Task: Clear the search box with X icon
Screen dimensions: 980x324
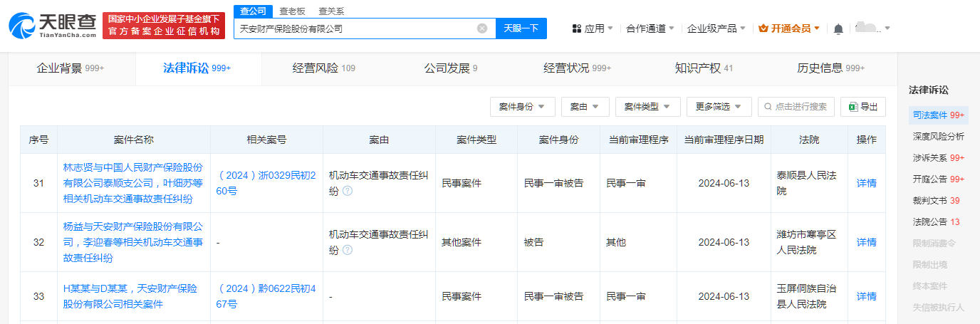Action: [482, 28]
